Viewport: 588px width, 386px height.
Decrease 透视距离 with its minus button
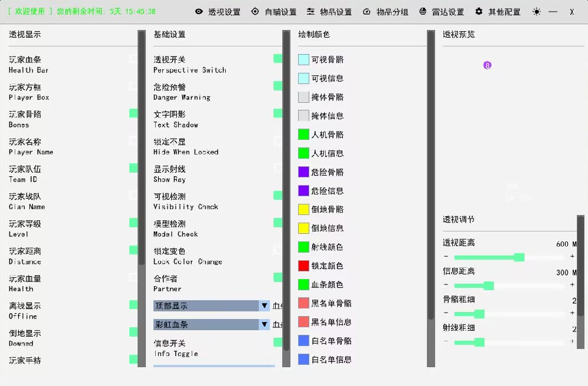coord(446,256)
